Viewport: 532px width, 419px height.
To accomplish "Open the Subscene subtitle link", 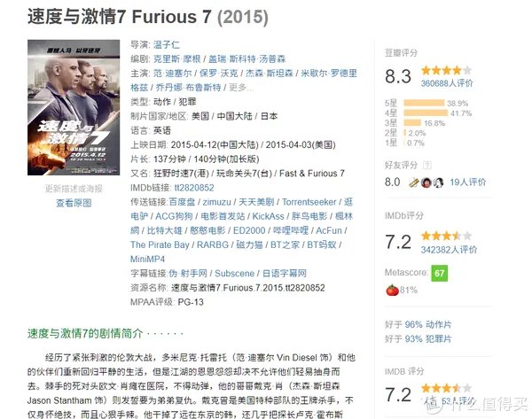I will click(234, 273).
